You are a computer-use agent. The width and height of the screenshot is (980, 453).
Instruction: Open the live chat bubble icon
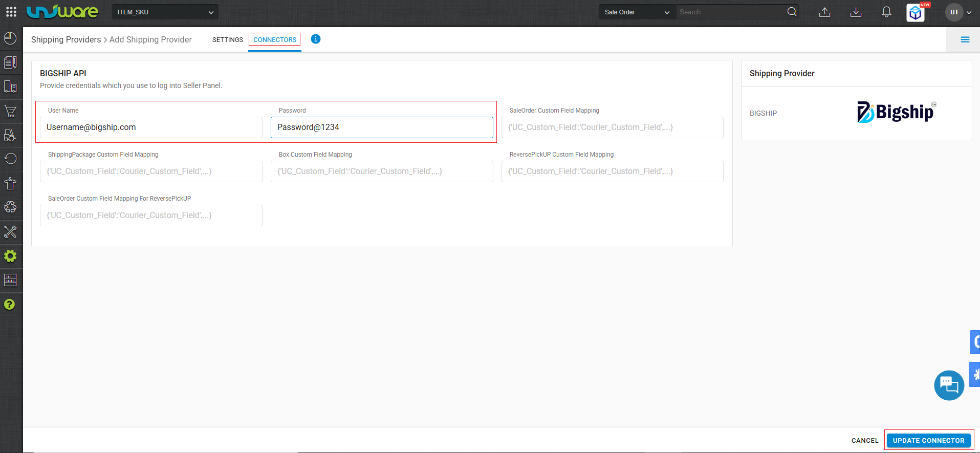coord(949,385)
